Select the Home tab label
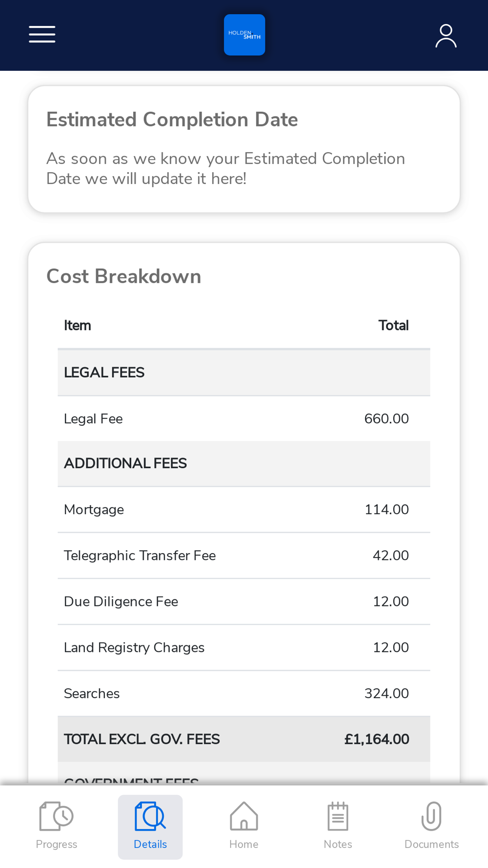This screenshot has height=868, width=488. (244, 844)
